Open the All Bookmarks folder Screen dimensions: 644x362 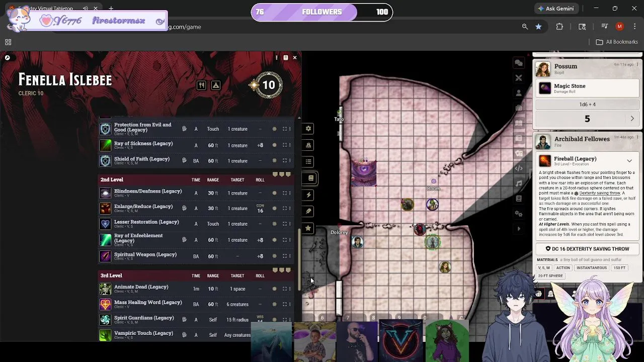[x=617, y=42]
